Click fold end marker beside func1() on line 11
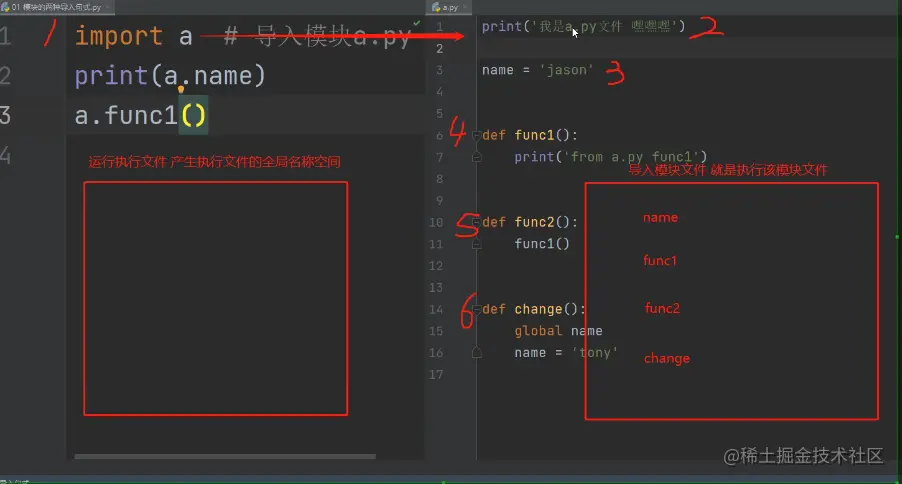The image size is (902, 484). tap(476, 244)
